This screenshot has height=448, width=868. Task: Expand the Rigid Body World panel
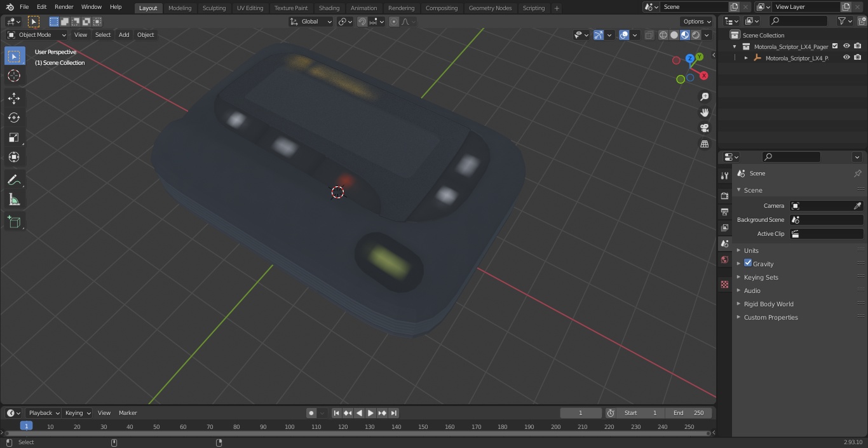(x=769, y=304)
